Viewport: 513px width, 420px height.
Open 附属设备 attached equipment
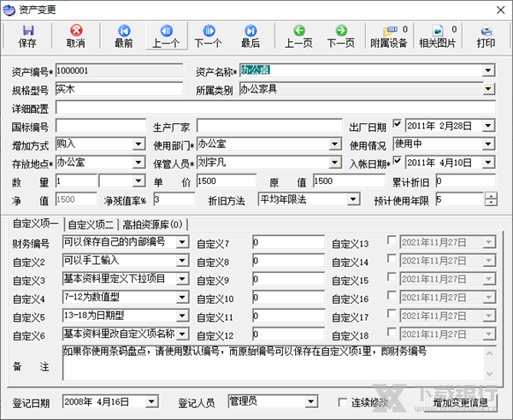pyautogui.click(x=389, y=36)
